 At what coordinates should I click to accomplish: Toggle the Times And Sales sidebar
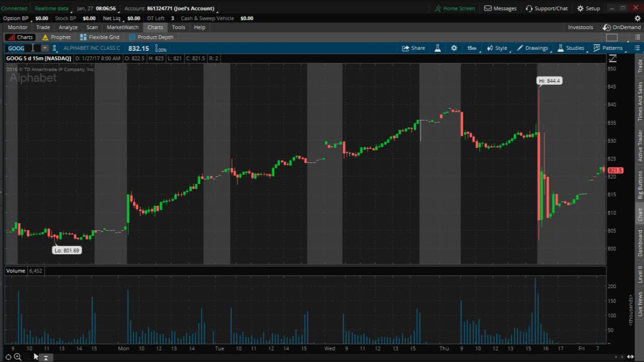click(x=640, y=101)
